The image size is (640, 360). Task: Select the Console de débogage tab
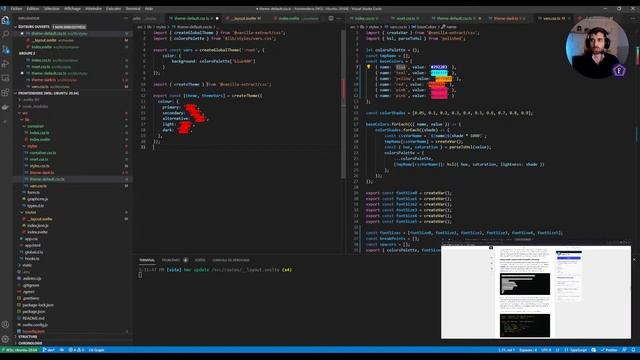(x=231, y=260)
